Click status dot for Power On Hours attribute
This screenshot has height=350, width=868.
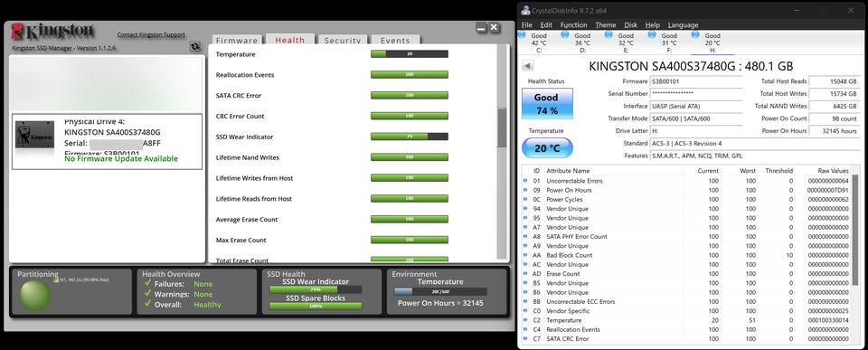pos(525,190)
